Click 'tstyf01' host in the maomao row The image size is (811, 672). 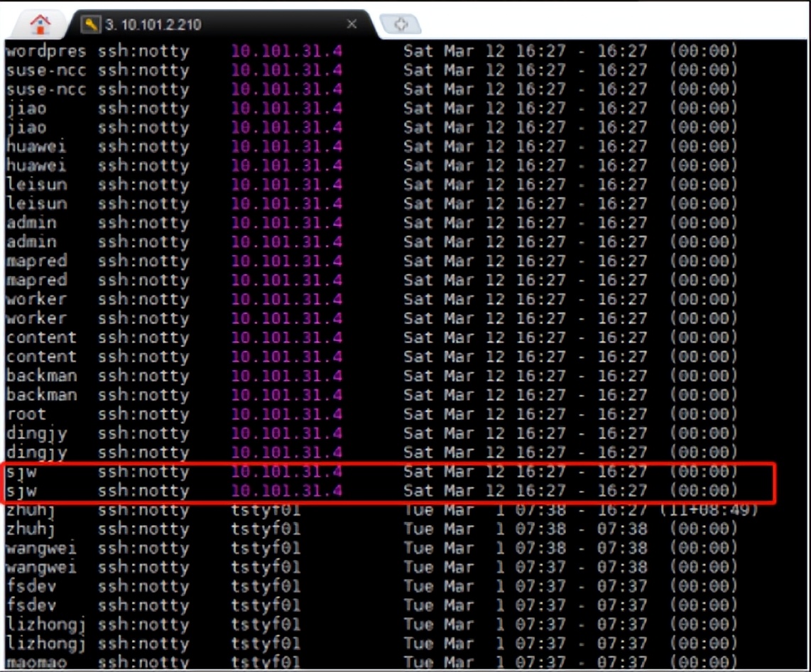pos(266,661)
